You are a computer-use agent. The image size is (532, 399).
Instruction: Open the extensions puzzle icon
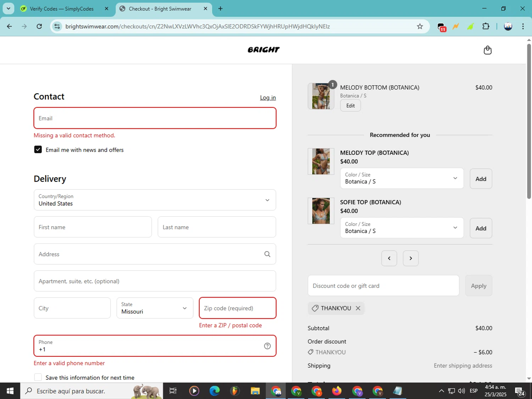click(486, 26)
